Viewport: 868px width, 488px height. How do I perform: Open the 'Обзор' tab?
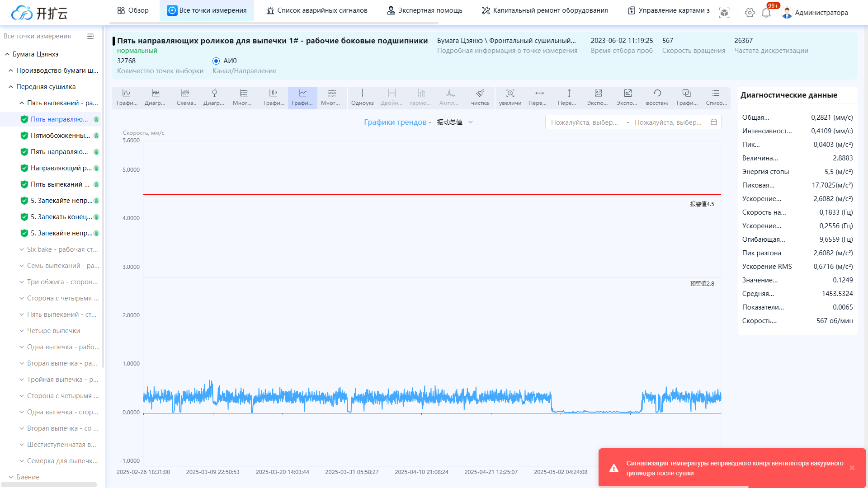click(x=133, y=10)
